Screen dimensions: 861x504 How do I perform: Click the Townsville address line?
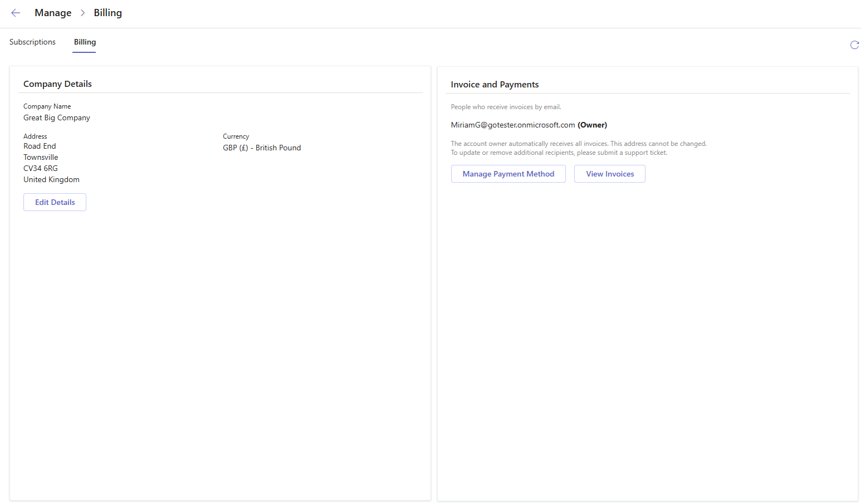tap(41, 158)
